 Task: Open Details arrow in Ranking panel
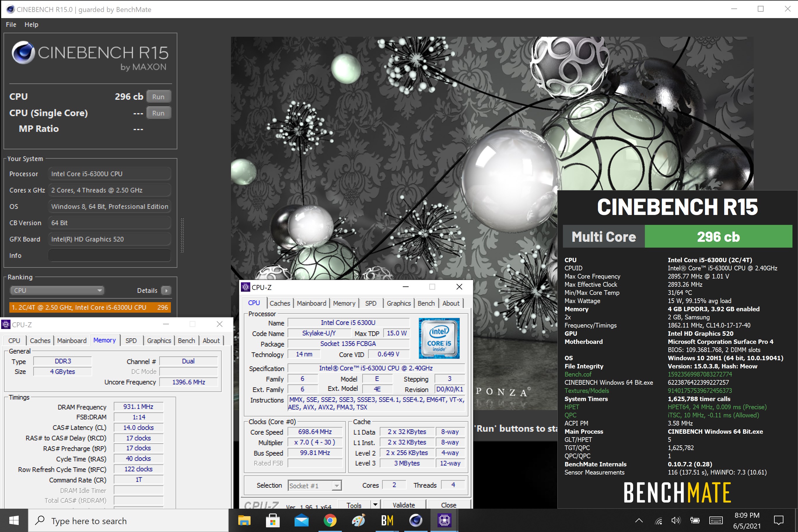166,290
